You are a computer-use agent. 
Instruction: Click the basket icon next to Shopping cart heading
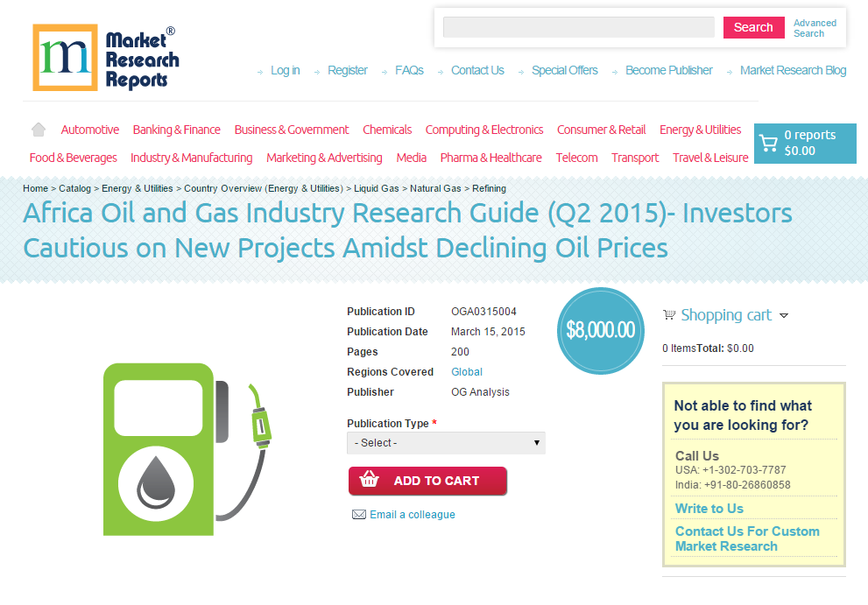tap(669, 314)
